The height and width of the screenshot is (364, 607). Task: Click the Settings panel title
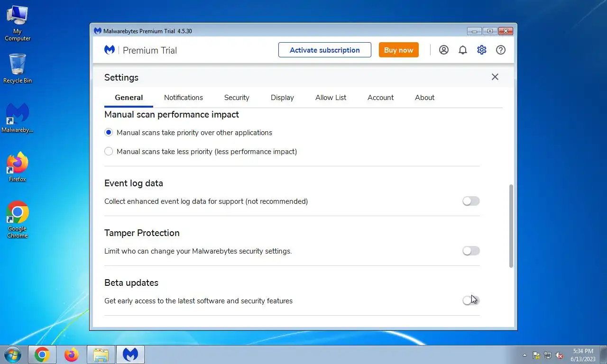121,77
